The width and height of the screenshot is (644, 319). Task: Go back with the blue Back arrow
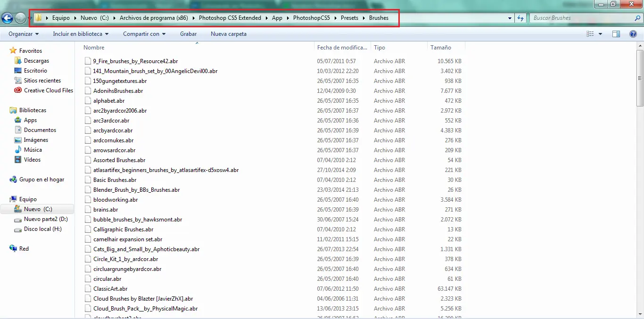pyautogui.click(x=7, y=18)
